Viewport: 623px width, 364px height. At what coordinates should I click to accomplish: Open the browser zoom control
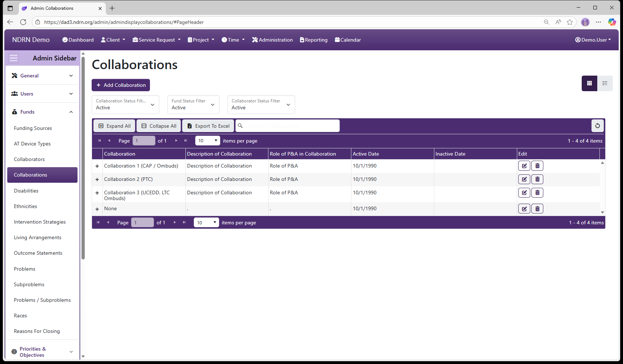[546, 22]
